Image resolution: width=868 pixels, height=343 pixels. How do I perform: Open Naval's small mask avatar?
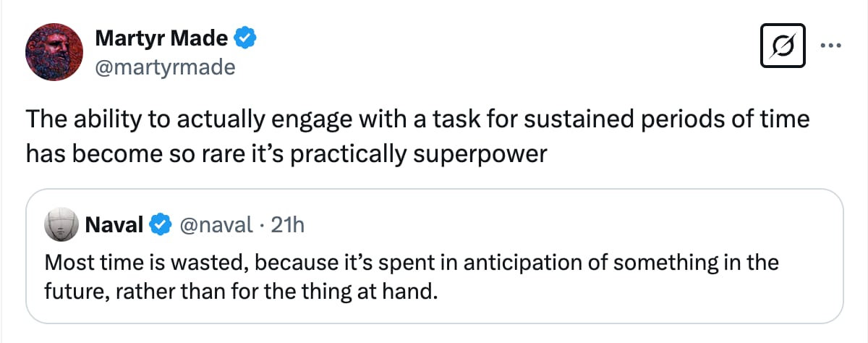61,226
